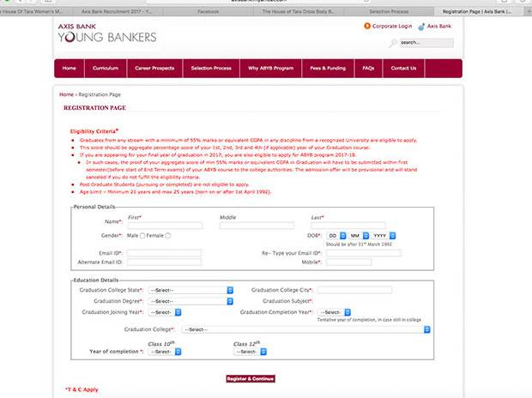Switch to Selection Process browser tab
532x398 pixels.
(390, 11)
